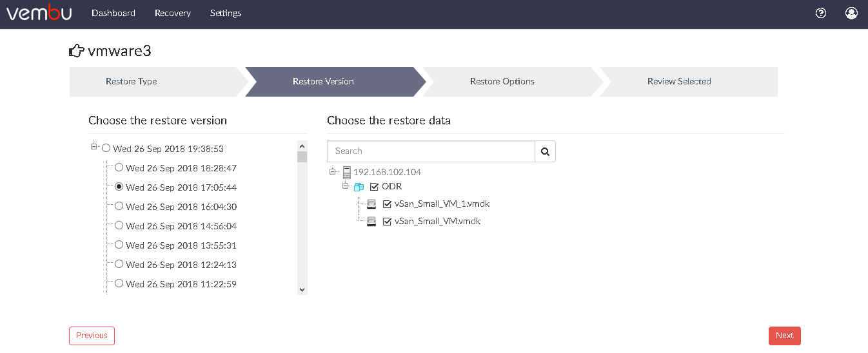
Task: Click the 192.168.102.104 server icon
Action: [x=347, y=172]
